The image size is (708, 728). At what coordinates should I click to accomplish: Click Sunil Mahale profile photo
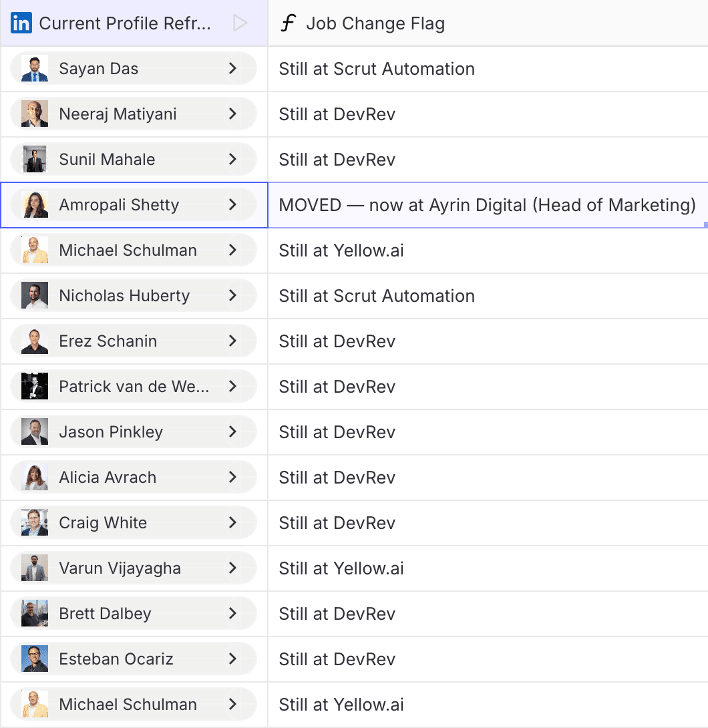point(35,159)
